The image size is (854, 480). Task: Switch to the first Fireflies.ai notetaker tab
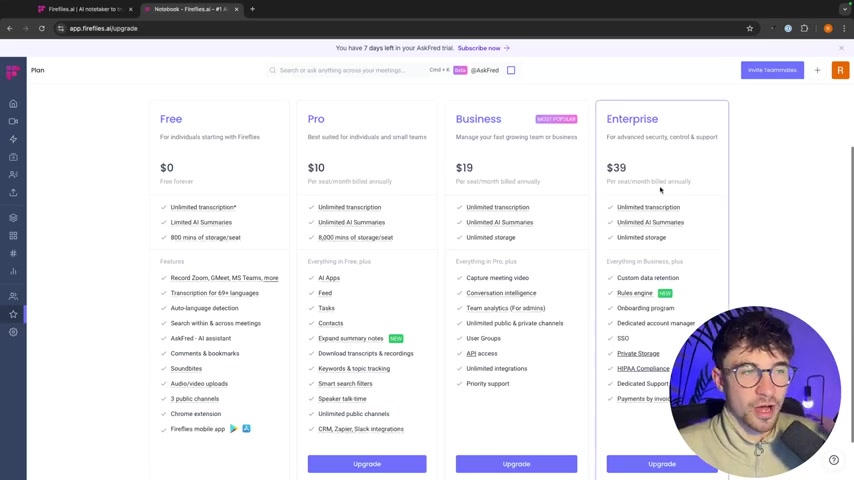click(84, 9)
